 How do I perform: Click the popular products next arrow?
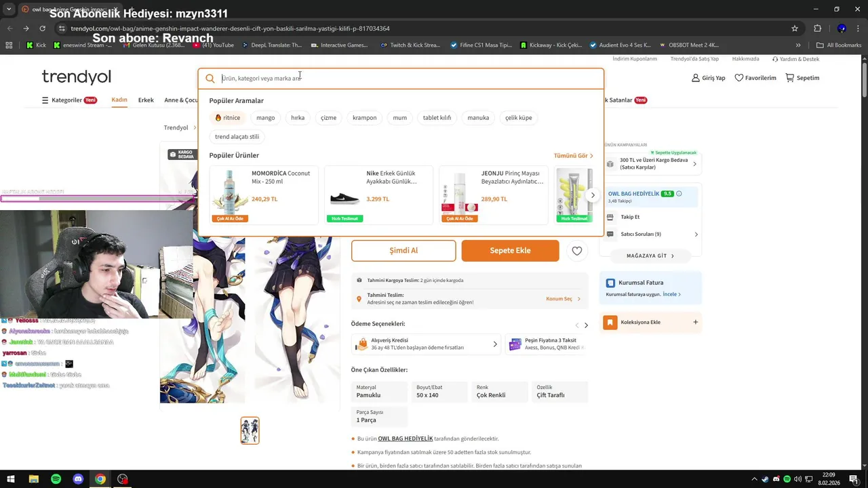(x=593, y=195)
